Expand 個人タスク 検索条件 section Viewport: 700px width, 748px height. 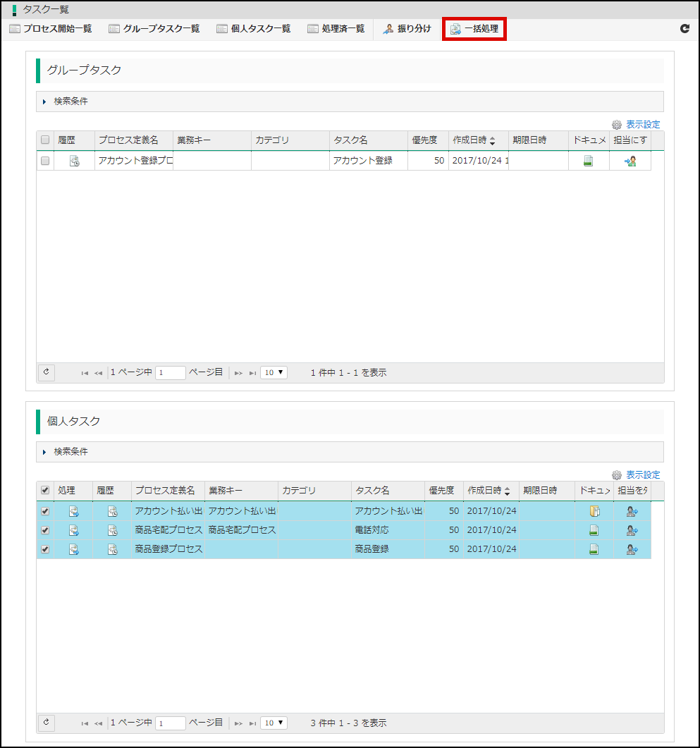[350, 451]
